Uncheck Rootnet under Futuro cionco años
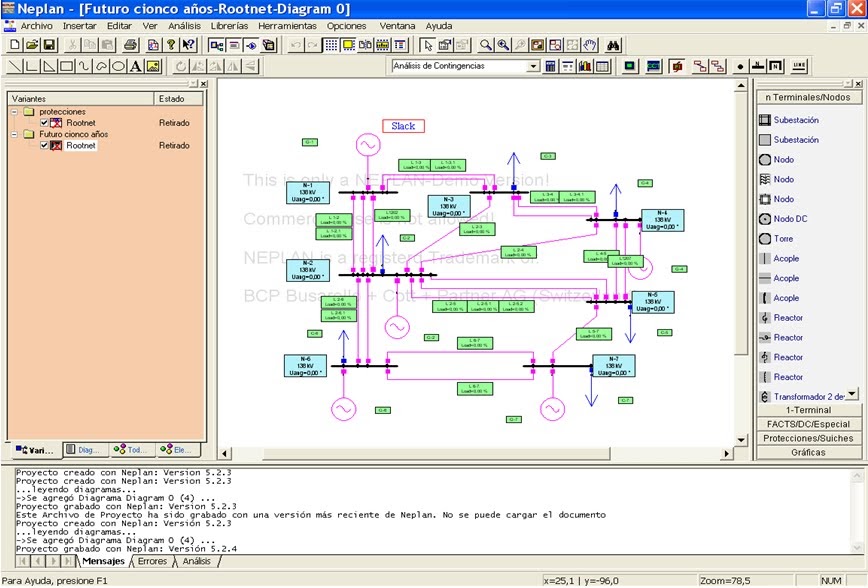 click(42, 145)
